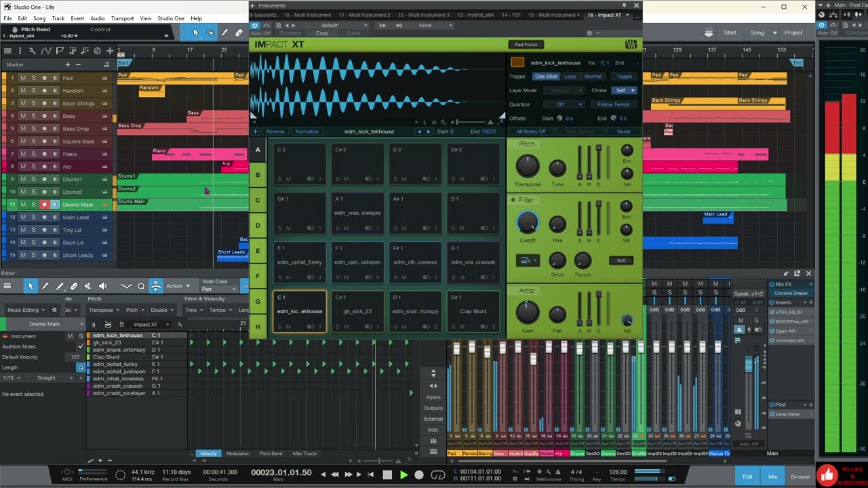Open the marker track flag icon
This screenshot has width=868, height=488.
click(x=60, y=51)
